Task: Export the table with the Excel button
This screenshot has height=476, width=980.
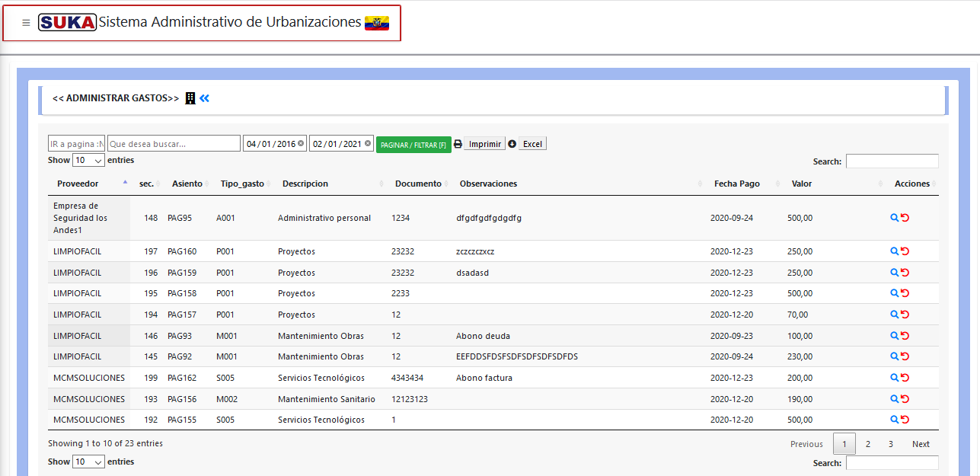Action: point(532,144)
